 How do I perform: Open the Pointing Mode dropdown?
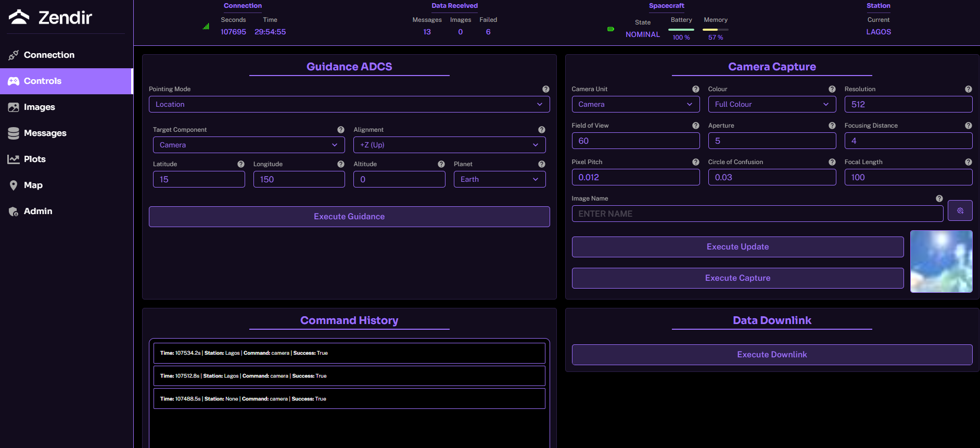pos(349,104)
